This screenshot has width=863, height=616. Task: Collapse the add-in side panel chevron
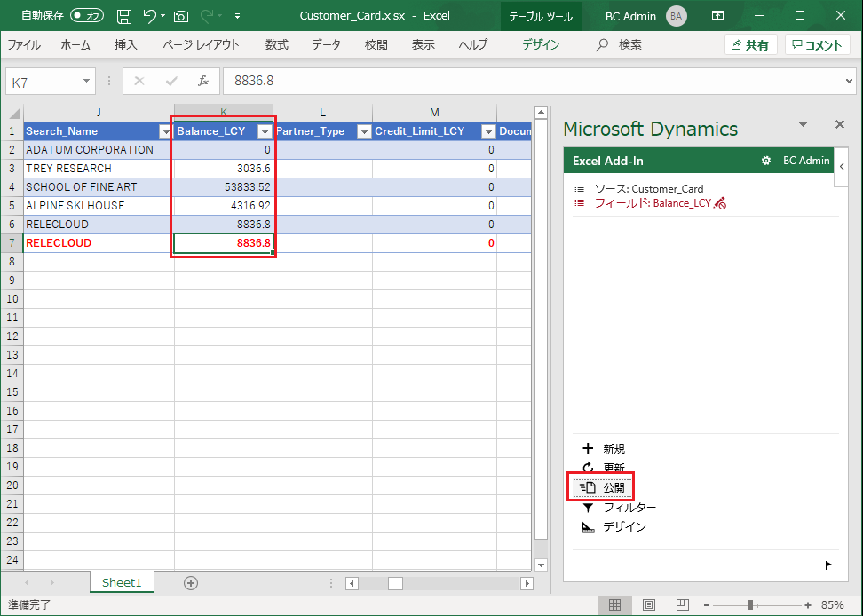tap(841, 166)
